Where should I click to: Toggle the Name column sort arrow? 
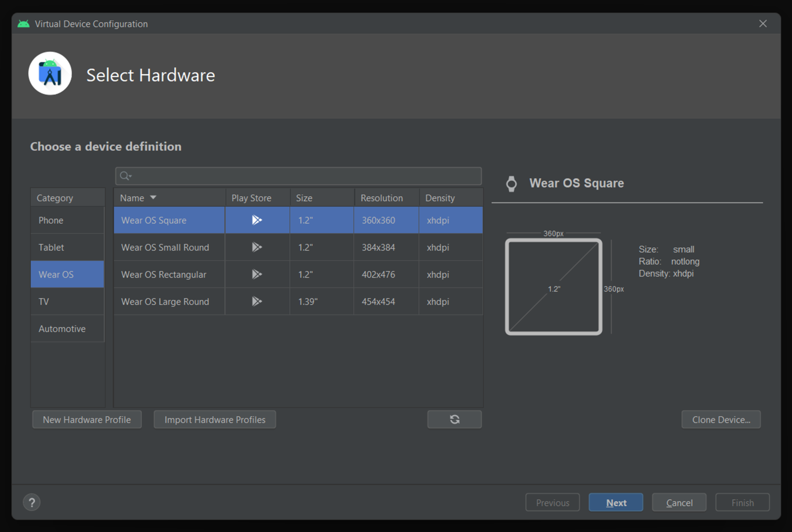(153, 197)
